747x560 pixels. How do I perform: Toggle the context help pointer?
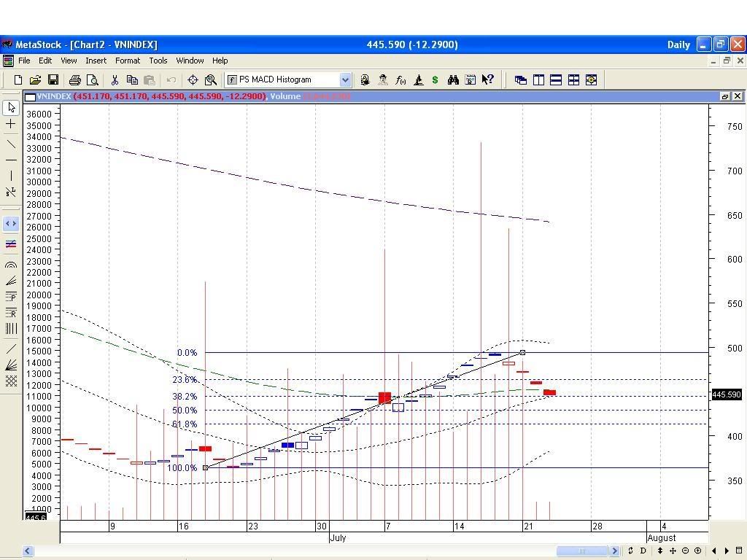pos(488,79)
